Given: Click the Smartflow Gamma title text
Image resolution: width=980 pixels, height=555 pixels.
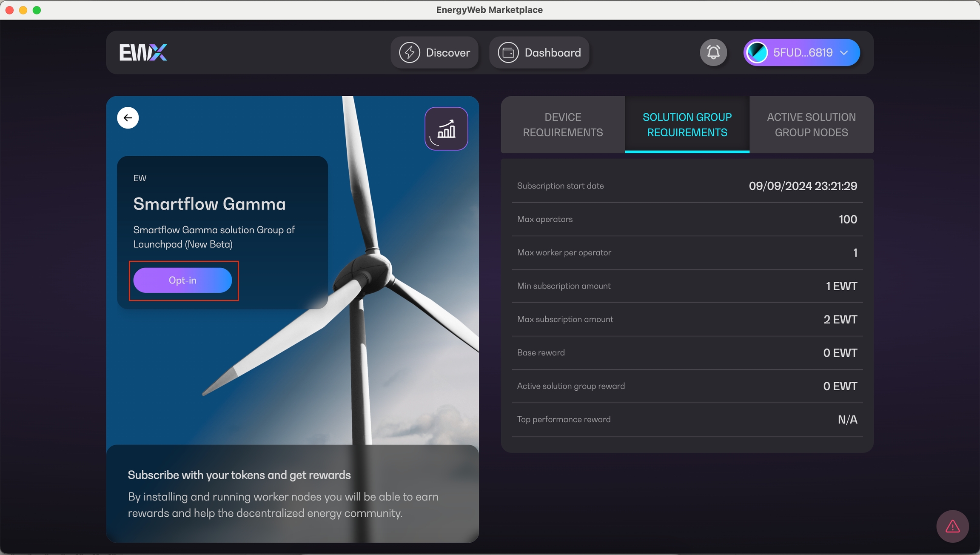Looking at the screenshot, I should point(209,204).
